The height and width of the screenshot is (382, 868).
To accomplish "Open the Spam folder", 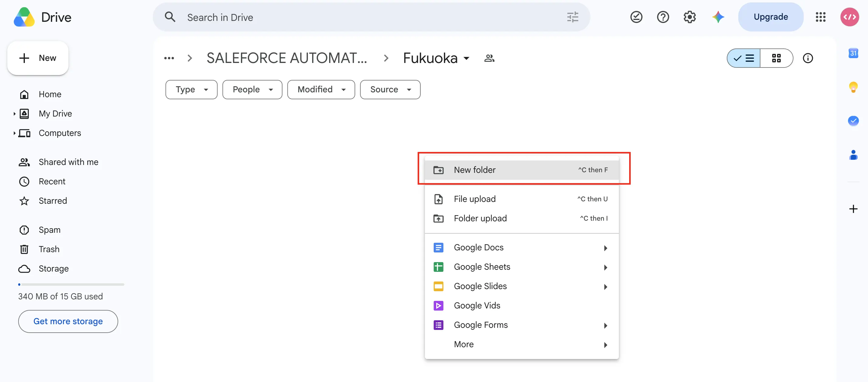I will pyautogui.click(x=49, y=230).
